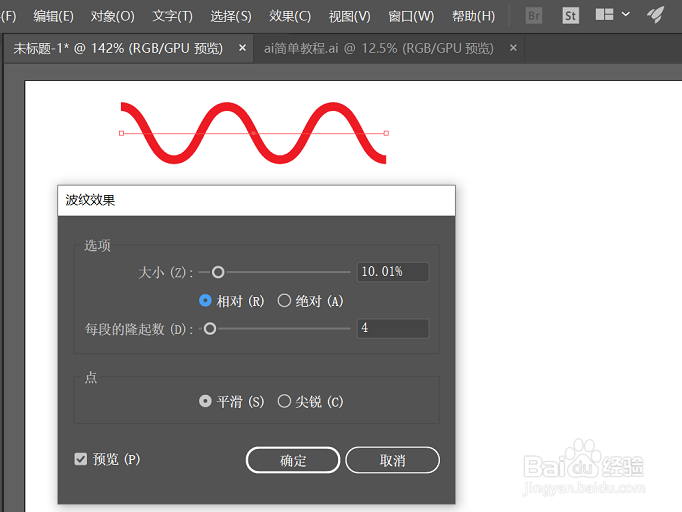Click the arrange documents layout icon

(604, 15)
